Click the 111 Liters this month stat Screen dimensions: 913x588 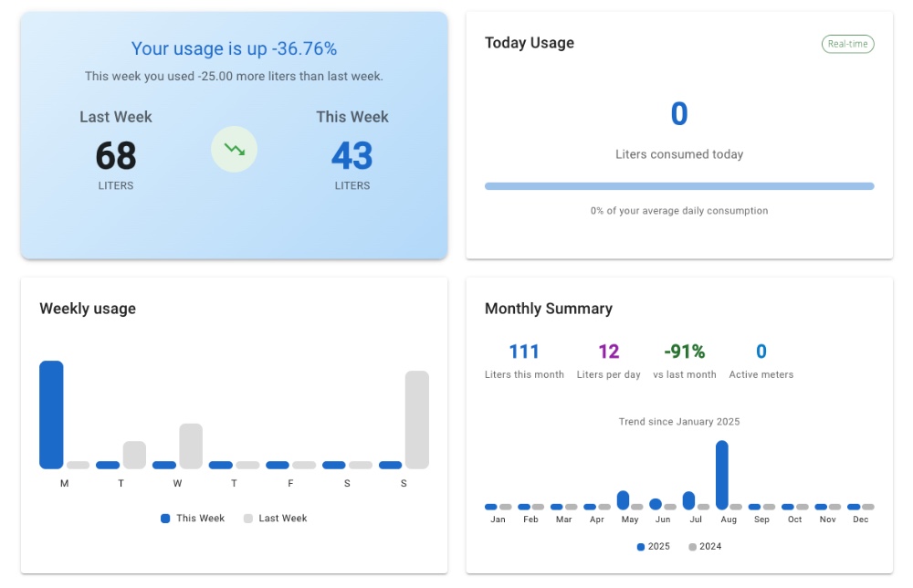[525, 351]
